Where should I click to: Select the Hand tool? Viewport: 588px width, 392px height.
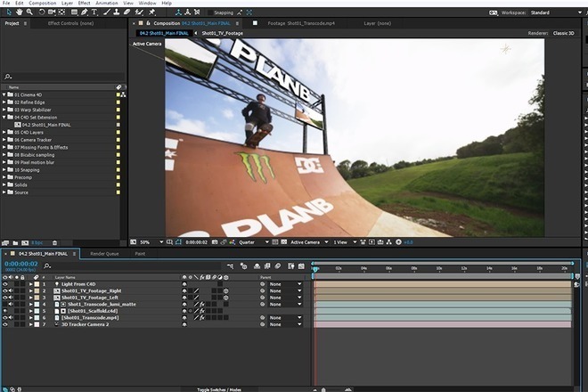pos(19,12)
